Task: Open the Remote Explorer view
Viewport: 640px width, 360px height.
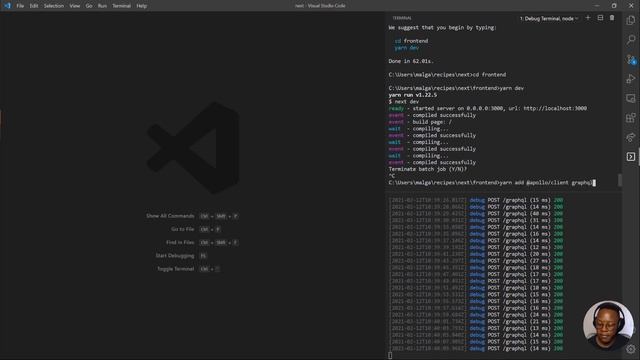Action: [631, 98]
